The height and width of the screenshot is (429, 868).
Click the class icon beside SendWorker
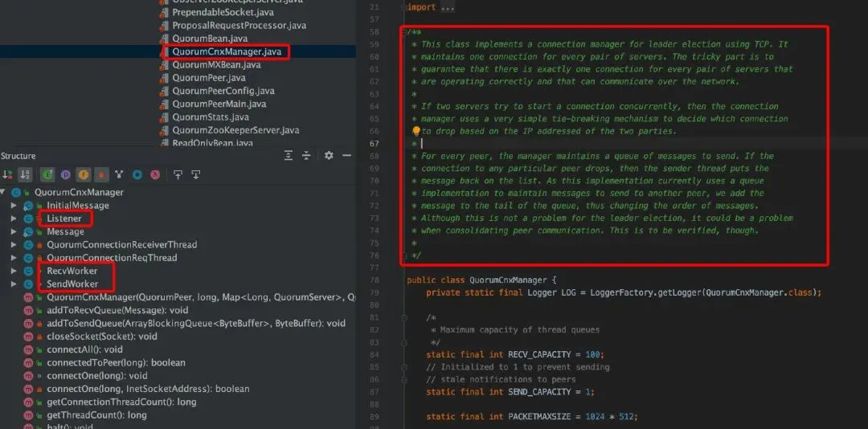point(28,284)
